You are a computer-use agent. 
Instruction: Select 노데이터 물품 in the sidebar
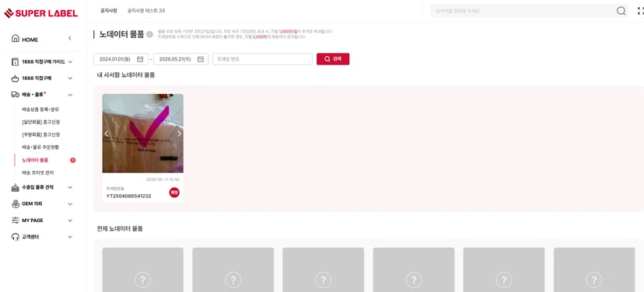click(35, 160)
